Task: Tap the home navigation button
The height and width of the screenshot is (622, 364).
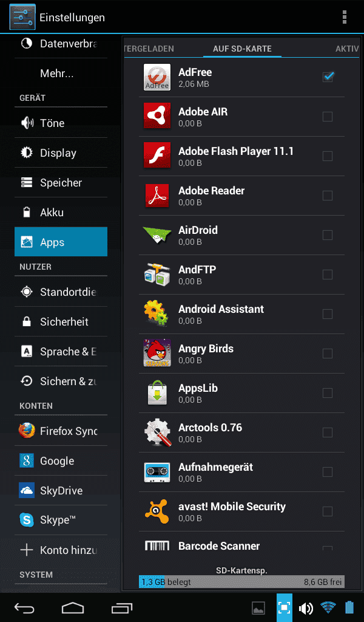Action: point(73,607)
